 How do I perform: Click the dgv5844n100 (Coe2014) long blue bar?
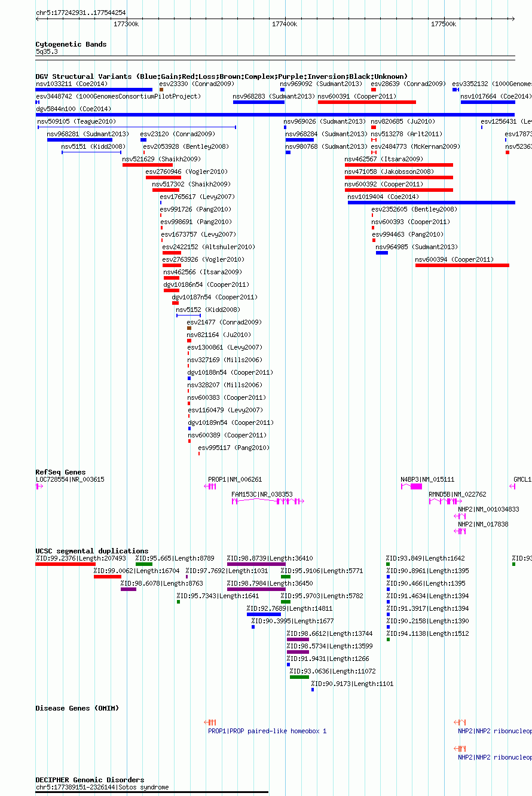275,115
